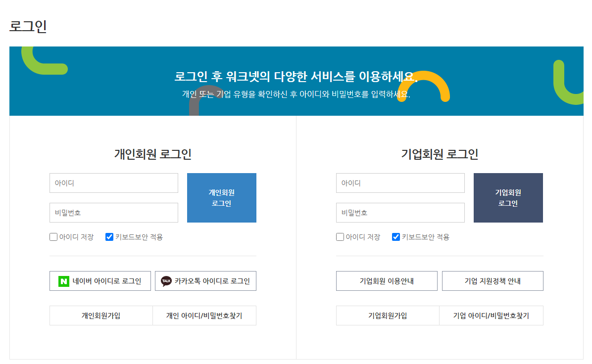Image resolution: width=592 pixels, height=364 pixels.
Task: Open 기업회원가입 sign-up link
Action: pyautogui.click(x=388, y=316)
